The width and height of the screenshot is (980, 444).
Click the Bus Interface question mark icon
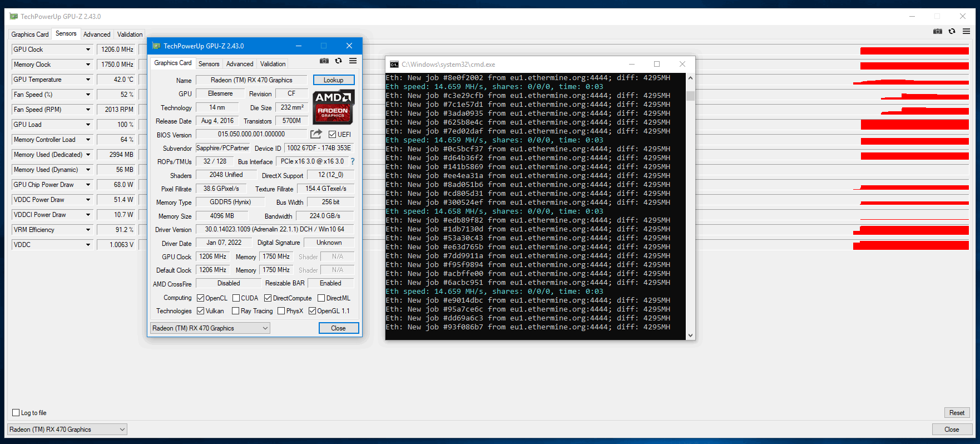tap(352, 161)
